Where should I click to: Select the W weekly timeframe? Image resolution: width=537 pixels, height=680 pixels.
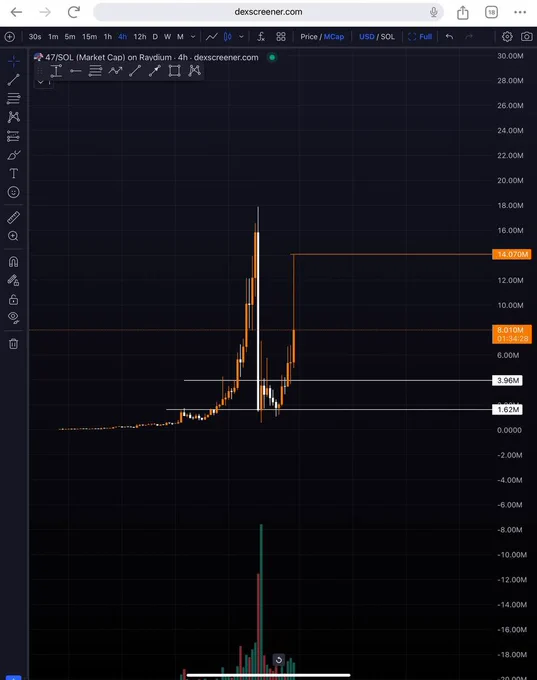(x=167, y=37)
